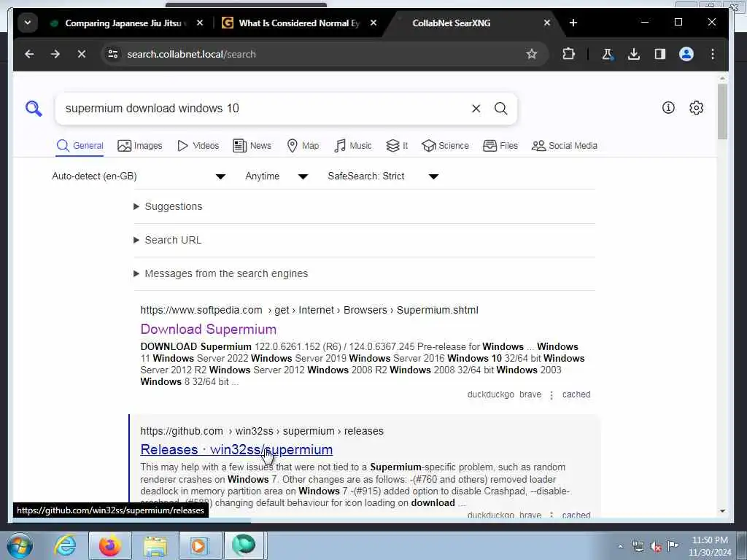Viewport: 747px width, 560px height.
Task: Select the Social Media search category
Action: coord(565,146)
